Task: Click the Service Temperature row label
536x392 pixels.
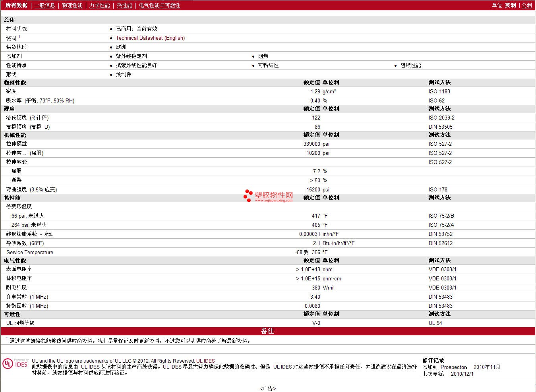Action: click(30, 252)
